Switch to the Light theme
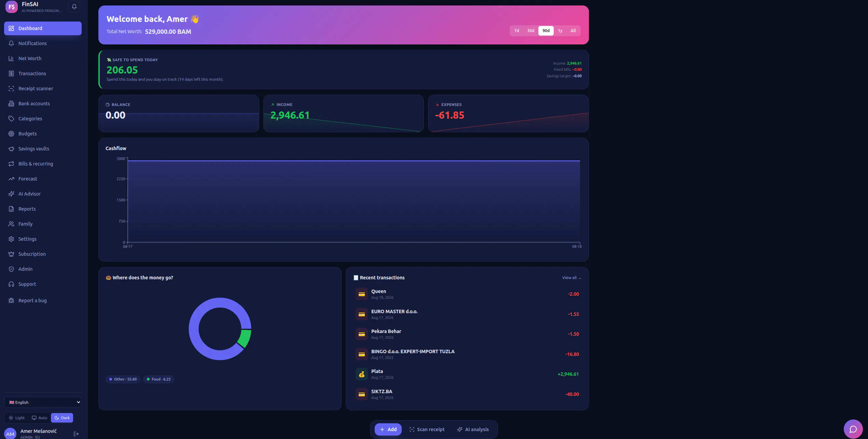 point(17,418)
